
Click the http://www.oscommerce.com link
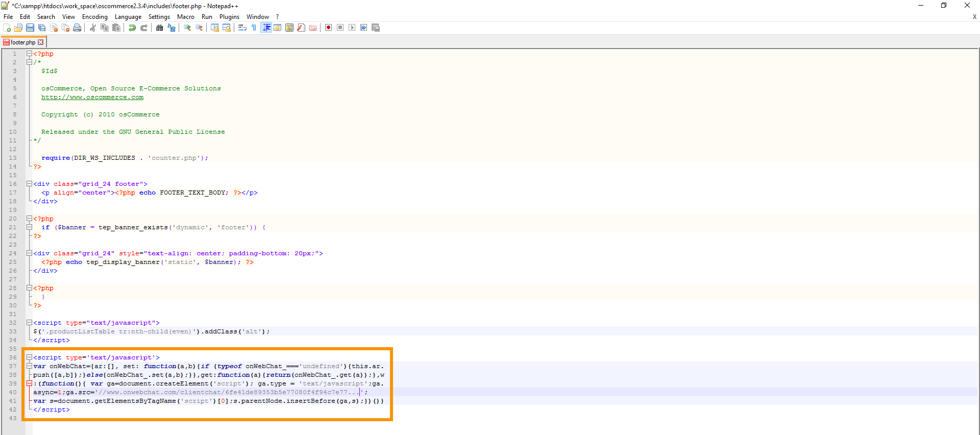[x=92, y=97]
